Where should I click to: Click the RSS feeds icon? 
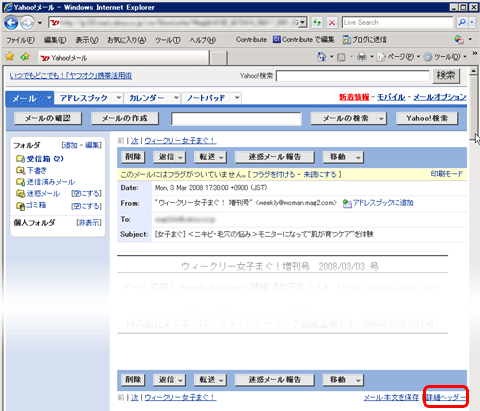coord(341,57)
